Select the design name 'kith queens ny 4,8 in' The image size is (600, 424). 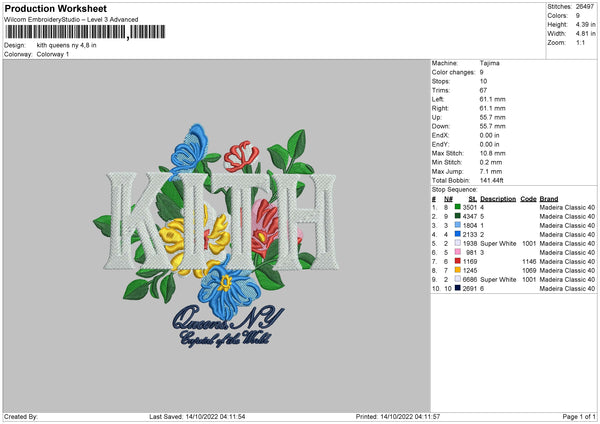[67, 45]
